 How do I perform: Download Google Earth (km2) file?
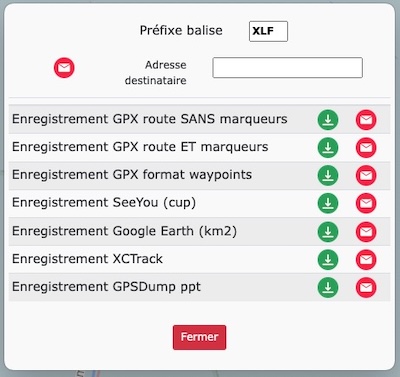[328, 232]
